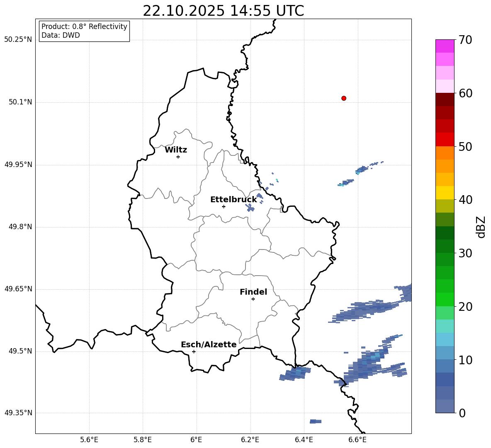Click the 49.5°N latitude label
Viewport: 491px width, 448px height.
pyautogui.click(x=20, y=351)
